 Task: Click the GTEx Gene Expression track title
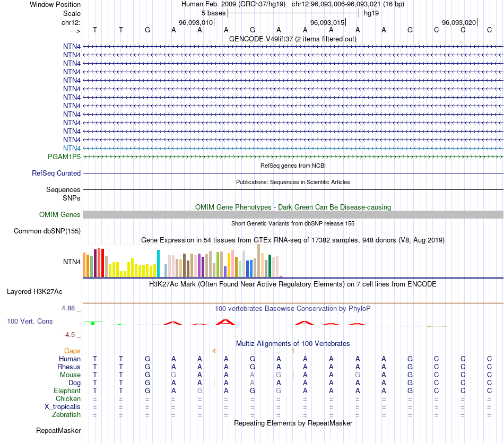[293, 240]
